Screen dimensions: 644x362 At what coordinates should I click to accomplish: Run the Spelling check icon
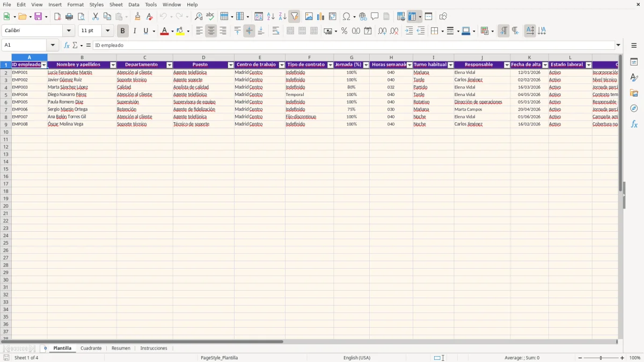pyautogui.click(x=210, y=17)
